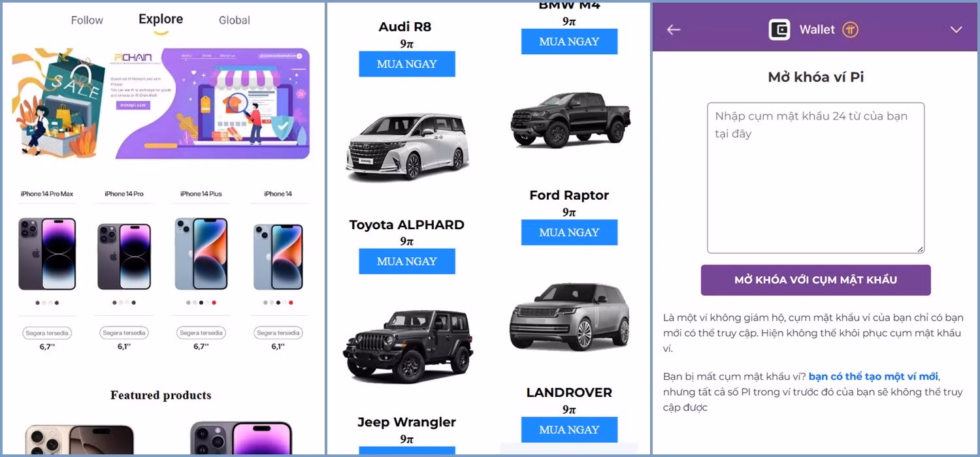
Task: Click the search pill in banner
Action: coord(281,57)
